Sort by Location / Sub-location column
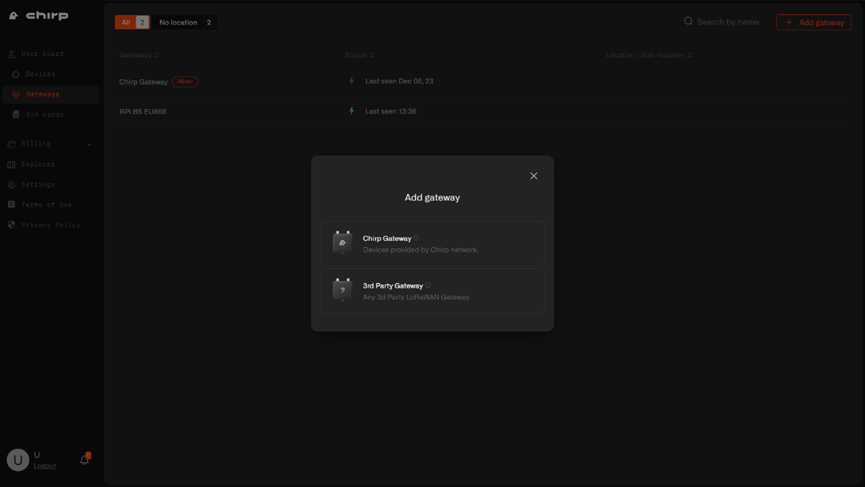The image size is (865, 487). tap(649, 55)
